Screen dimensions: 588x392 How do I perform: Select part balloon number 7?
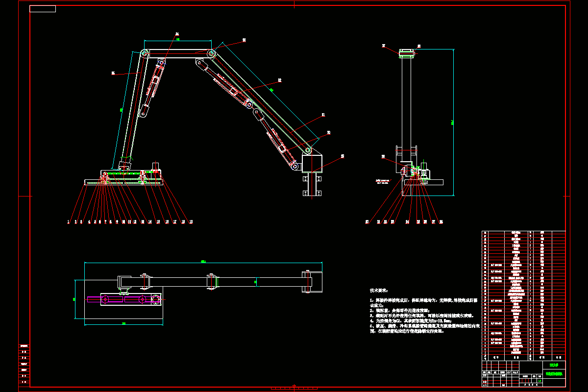click(105, 222)
